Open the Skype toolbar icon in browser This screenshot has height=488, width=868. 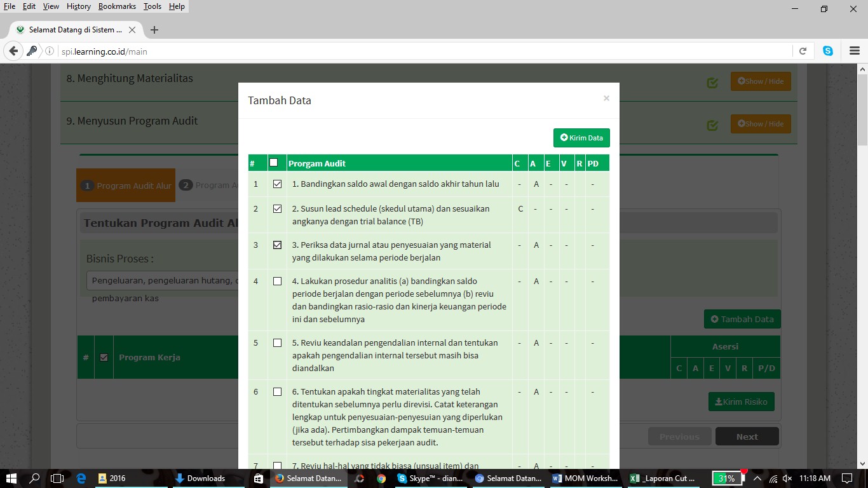tap(828, 51)
